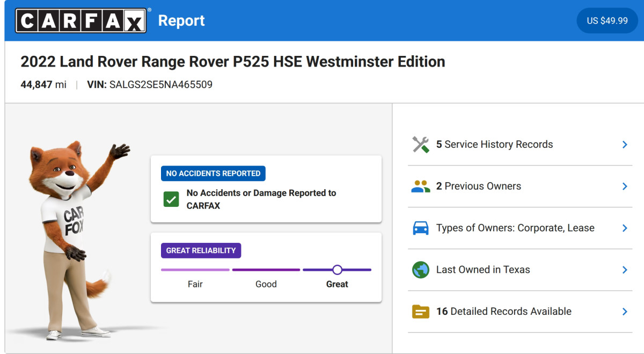
Task: Expand the Types of Owners chevron
Action: click(x=625, y=228)
